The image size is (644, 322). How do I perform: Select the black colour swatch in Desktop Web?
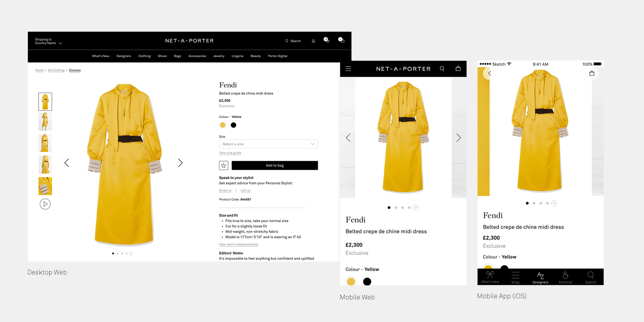click(233, 125)
